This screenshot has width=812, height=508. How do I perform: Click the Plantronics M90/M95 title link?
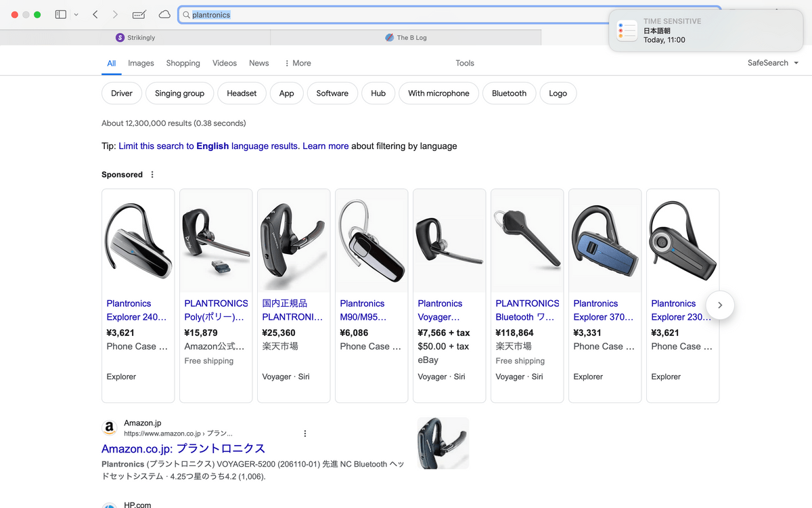[363, 310]
